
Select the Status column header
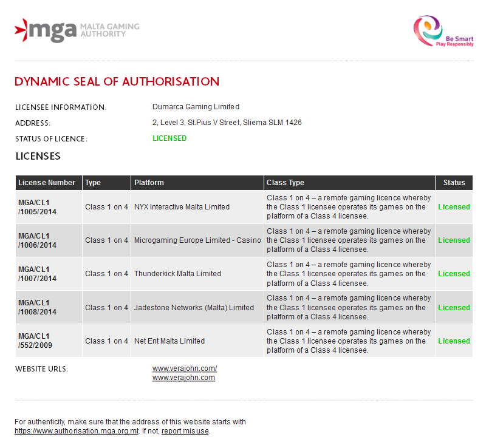(454, 183)
